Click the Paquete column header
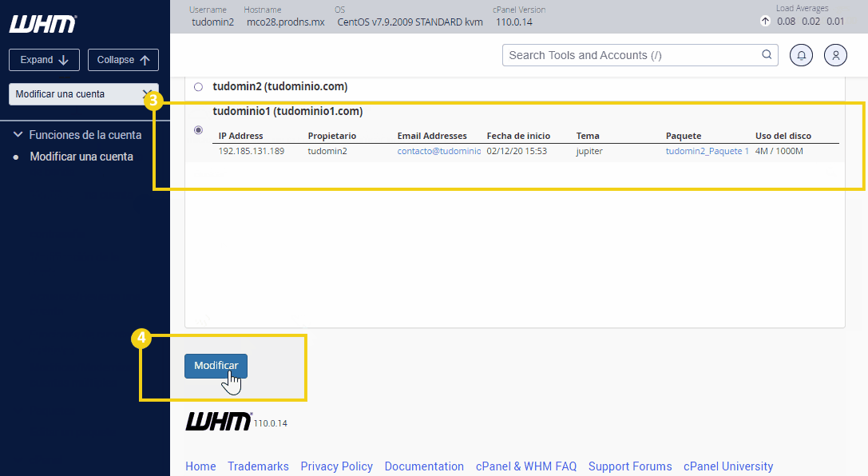 click(683, 136)
